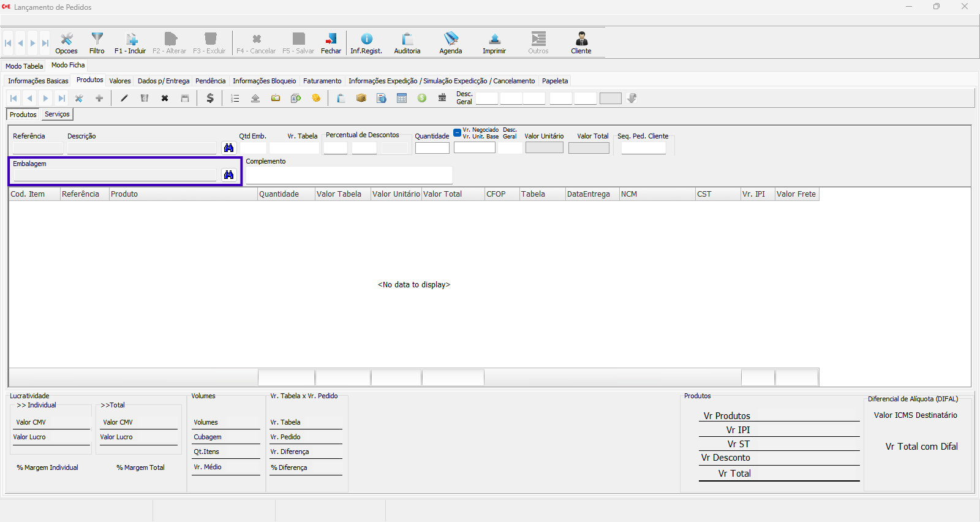The width and height of the screenshot is (980, 522).
Task: Click F1 - Incluir to add order
Action: pyautogui.click(x=130, y=43)
